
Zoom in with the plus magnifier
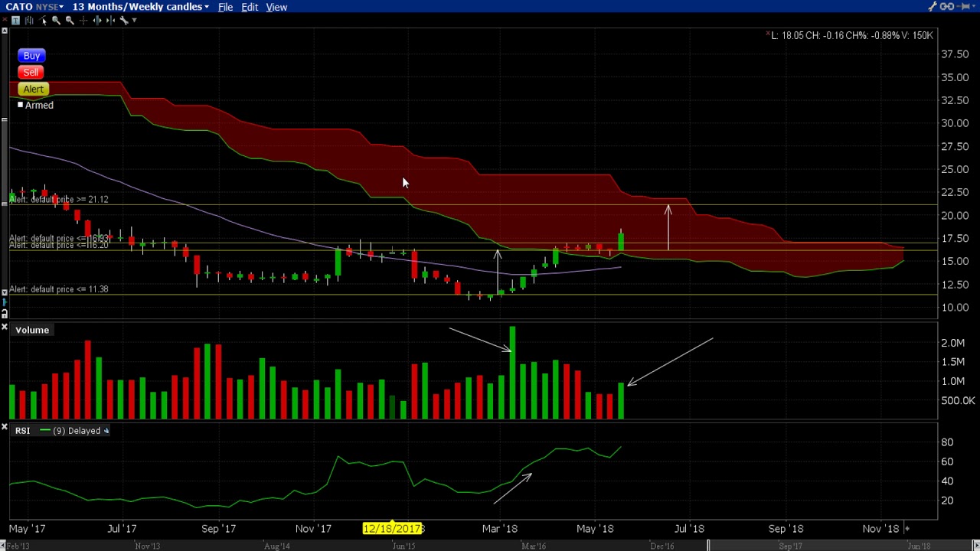coord(56,20)
